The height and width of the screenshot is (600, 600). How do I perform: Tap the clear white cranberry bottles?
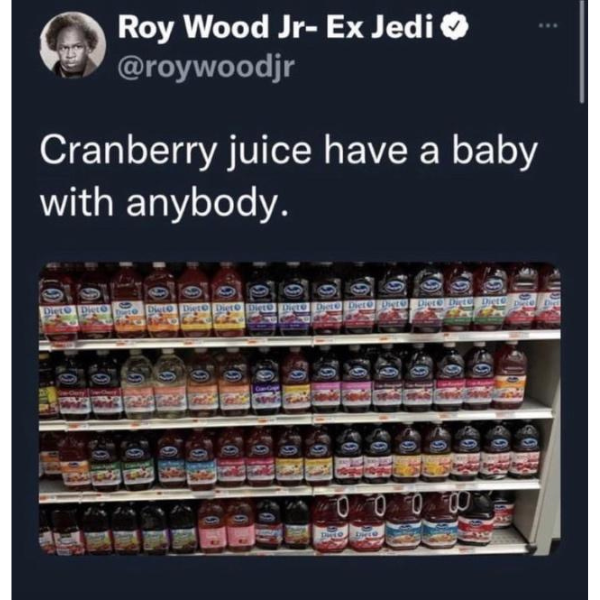click(x=153, y=383)
